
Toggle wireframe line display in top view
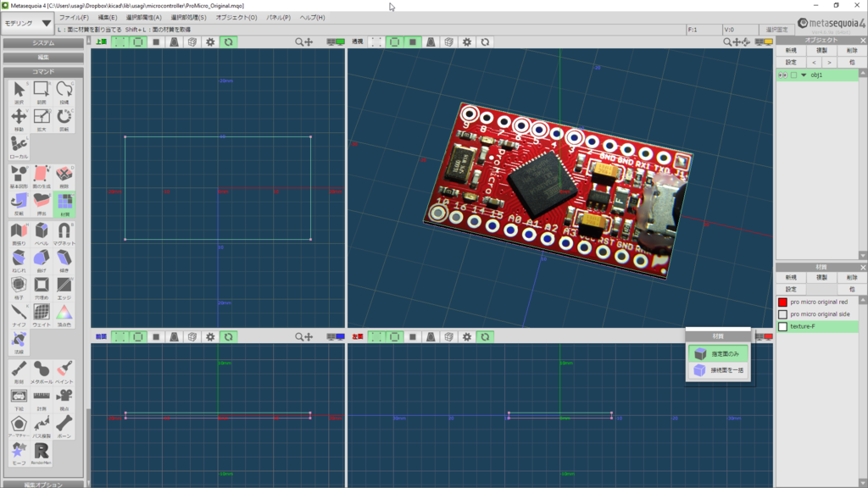pos(138,42)
